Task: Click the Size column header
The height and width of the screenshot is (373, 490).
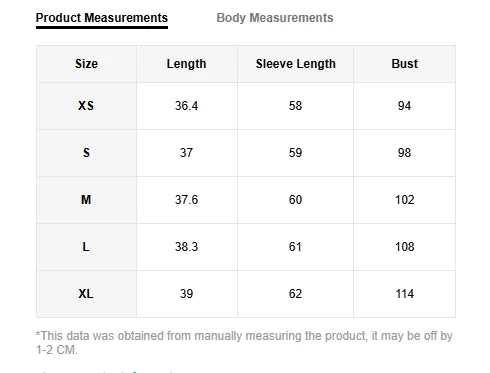Action: click(x=86, y=64)
